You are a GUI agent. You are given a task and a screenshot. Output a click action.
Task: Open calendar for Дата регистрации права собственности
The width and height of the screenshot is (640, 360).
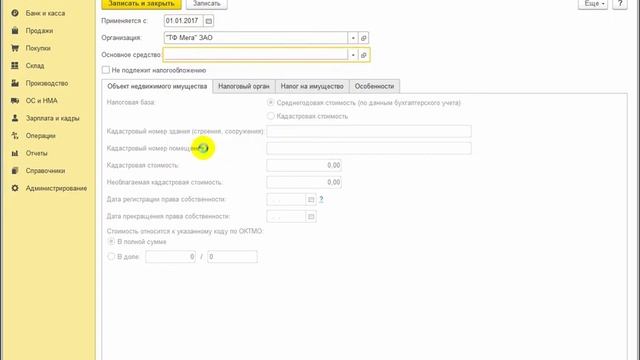(x=311, y=200)
